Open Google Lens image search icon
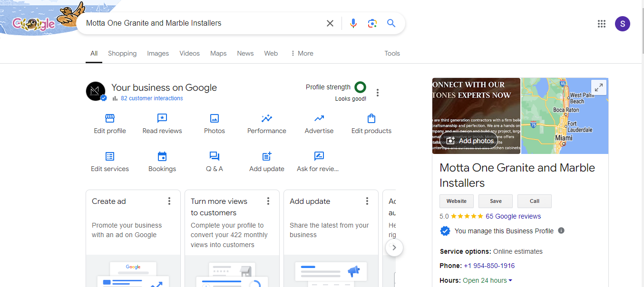The image size is (644, 287). point(372,23)
